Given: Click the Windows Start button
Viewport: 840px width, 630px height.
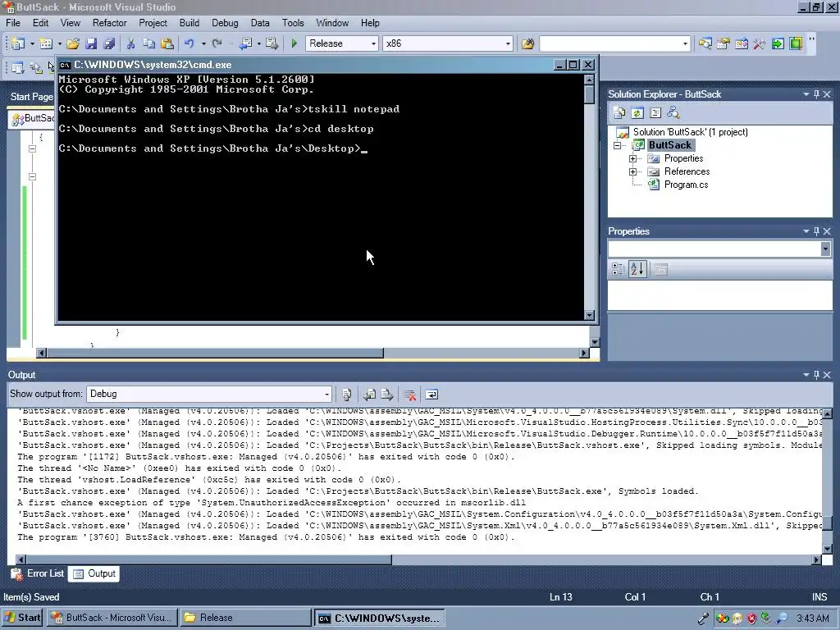Looking at the screenshot, I should pos(21,618).
